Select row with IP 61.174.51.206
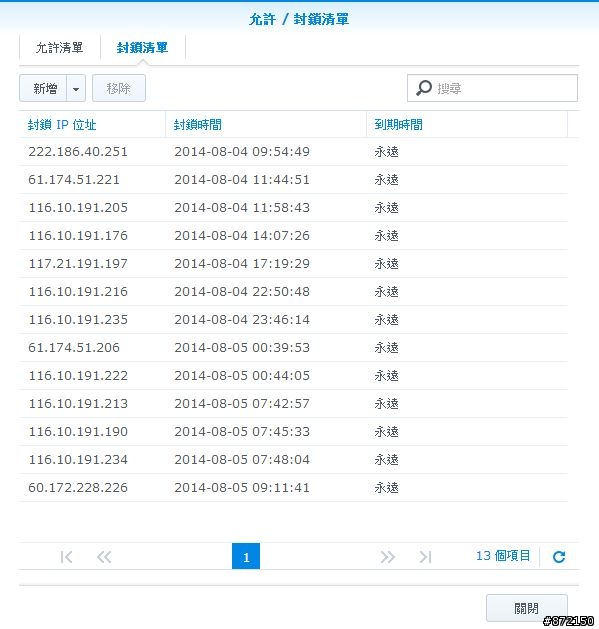 pos(293,347)
